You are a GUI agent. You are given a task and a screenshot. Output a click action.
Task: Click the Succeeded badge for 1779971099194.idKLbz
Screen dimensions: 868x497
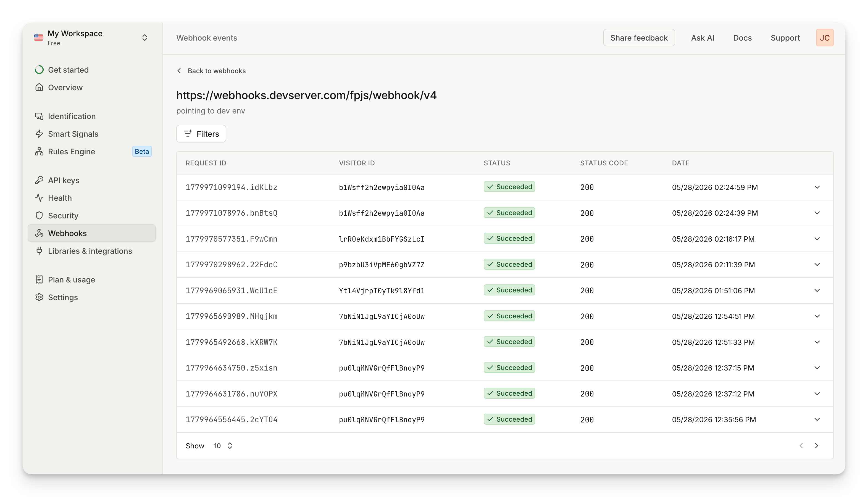(509, 187)
